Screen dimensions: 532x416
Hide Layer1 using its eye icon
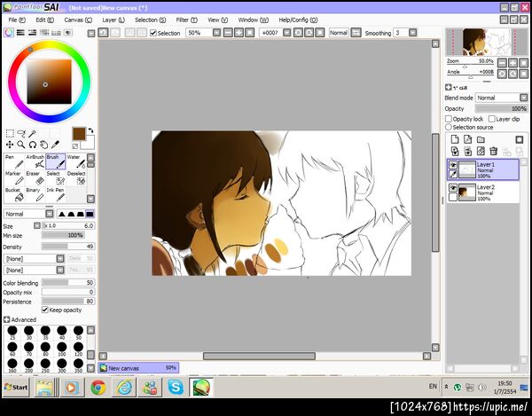(453, 165)
